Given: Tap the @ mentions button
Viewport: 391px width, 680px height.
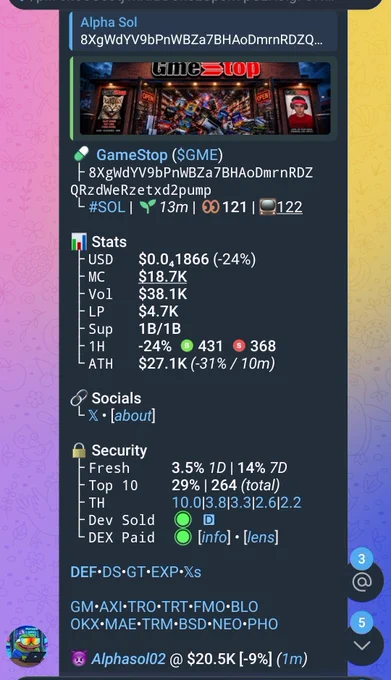Looking at the screenshot, I should pyautogui.click(x=362, y=582).
